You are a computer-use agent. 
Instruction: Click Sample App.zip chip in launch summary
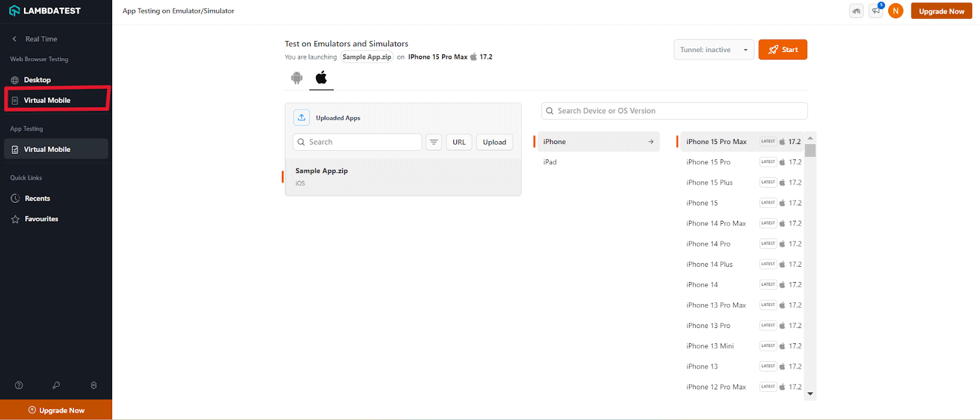pyautogui.click(x=367, y=57)
